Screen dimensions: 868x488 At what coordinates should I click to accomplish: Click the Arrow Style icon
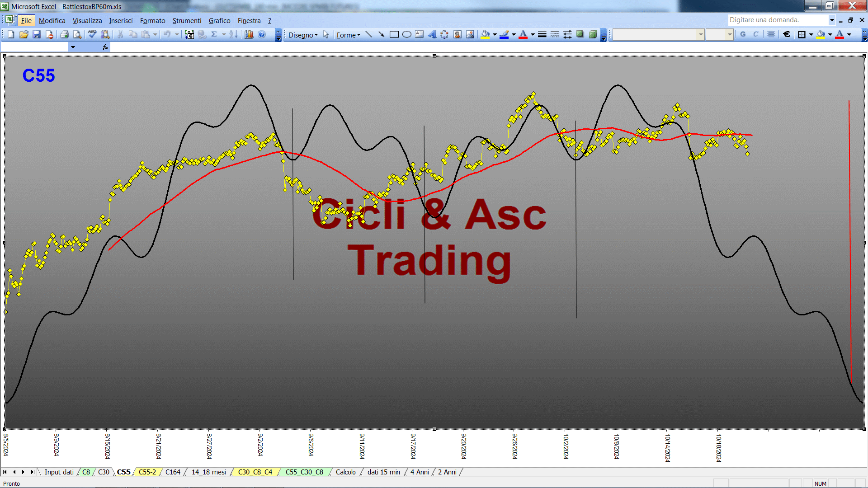point(567,34)
